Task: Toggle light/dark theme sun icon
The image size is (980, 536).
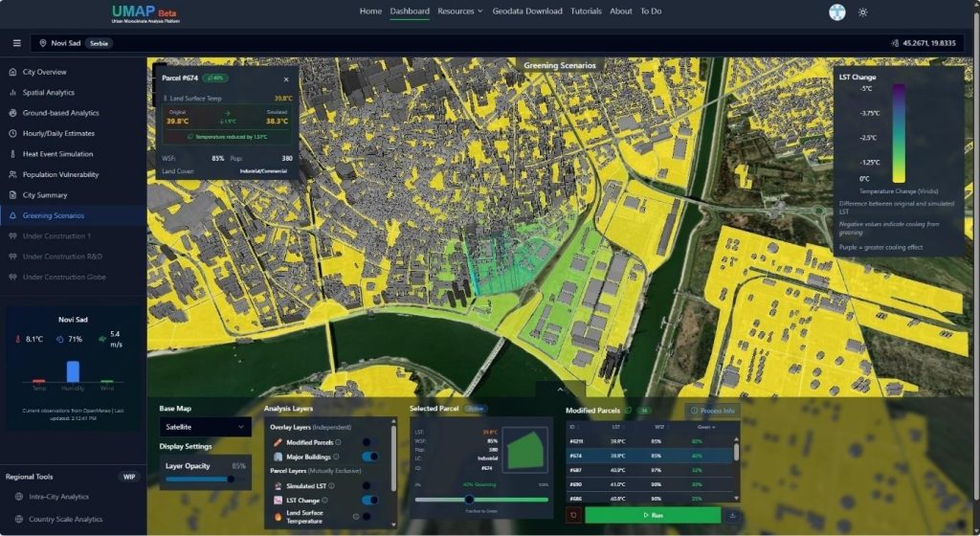Action: pyautogui.click(x=862, y=11)
